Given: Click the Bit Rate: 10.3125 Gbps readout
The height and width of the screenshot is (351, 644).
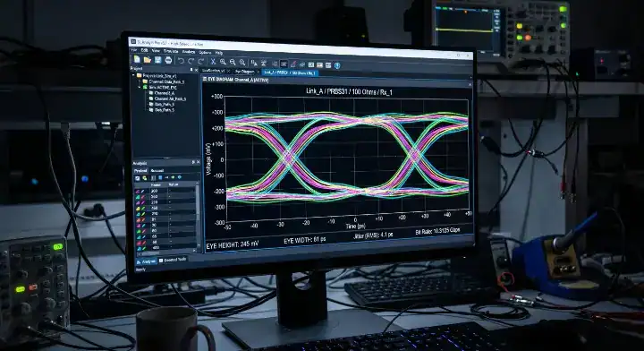Looking at the screenshot, I should [x=437, y=231].
